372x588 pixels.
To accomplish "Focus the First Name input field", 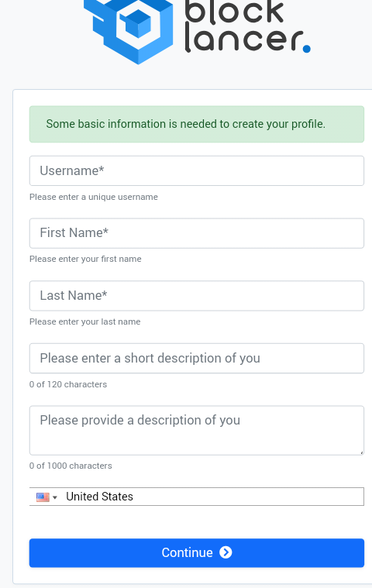I will 197,233.
